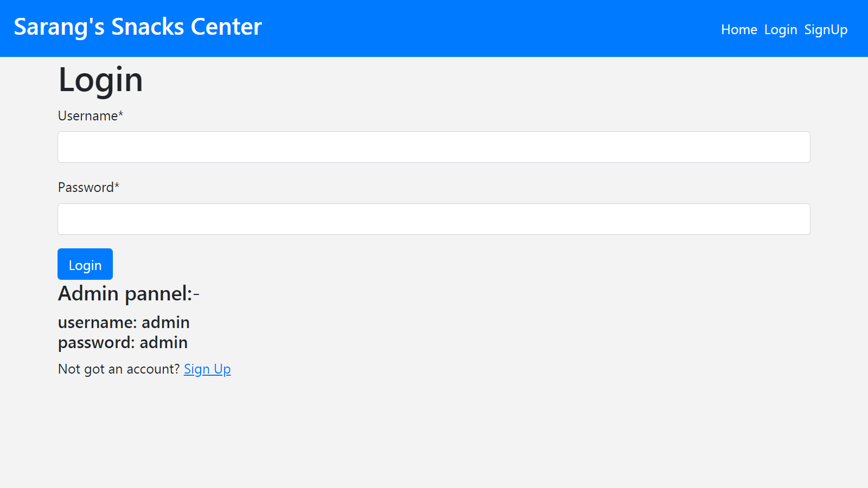Image resolution: width=868 pixels, height=488 pixels.
Task: Submit credentials with the Login button
Action: [85, 264]
